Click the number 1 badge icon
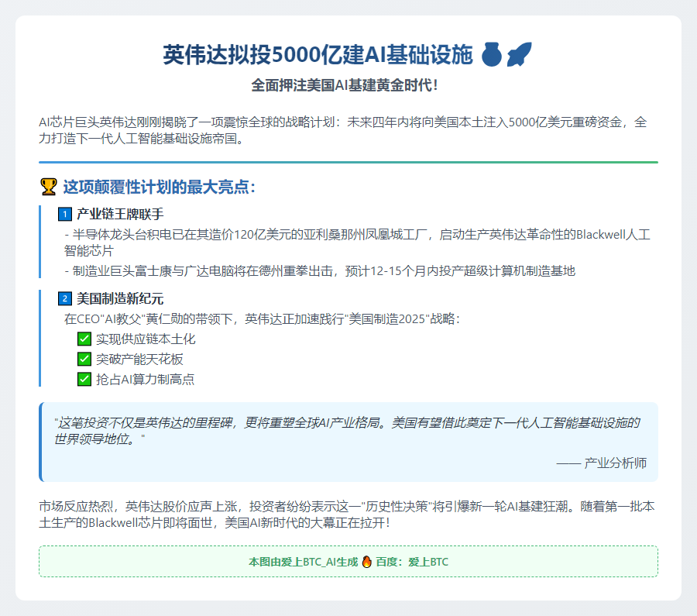 click(x=65, y=214)
